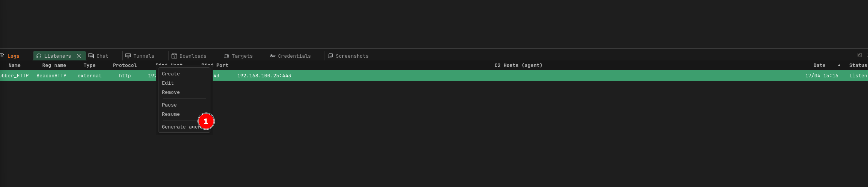Sort by the C2 Hosts (agent) column
The width and height of the screenshot is (868, 187).
(x=518, y=65)
